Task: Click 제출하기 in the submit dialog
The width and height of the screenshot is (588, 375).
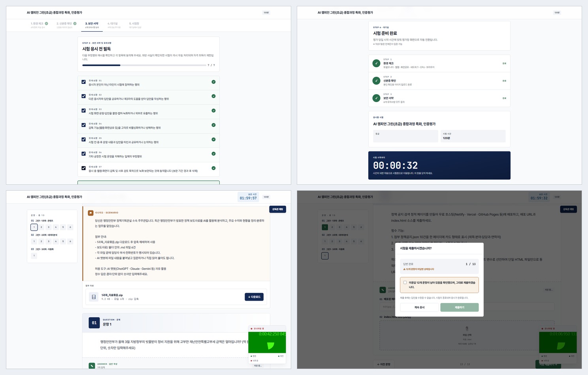Action: click(x=460, y=307)
